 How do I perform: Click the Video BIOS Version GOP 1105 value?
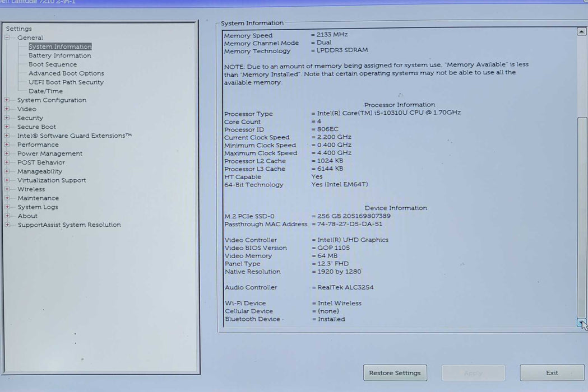(334, 248)
